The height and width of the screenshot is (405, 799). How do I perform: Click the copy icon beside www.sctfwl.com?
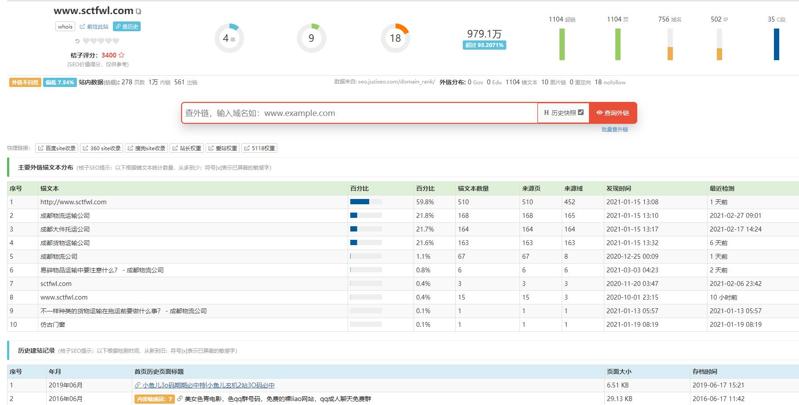139,12
